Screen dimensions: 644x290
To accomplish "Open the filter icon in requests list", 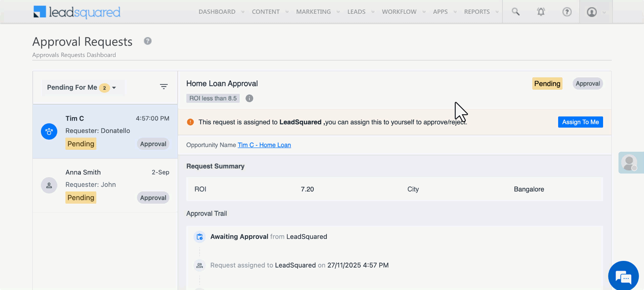I will pos(164,87).
